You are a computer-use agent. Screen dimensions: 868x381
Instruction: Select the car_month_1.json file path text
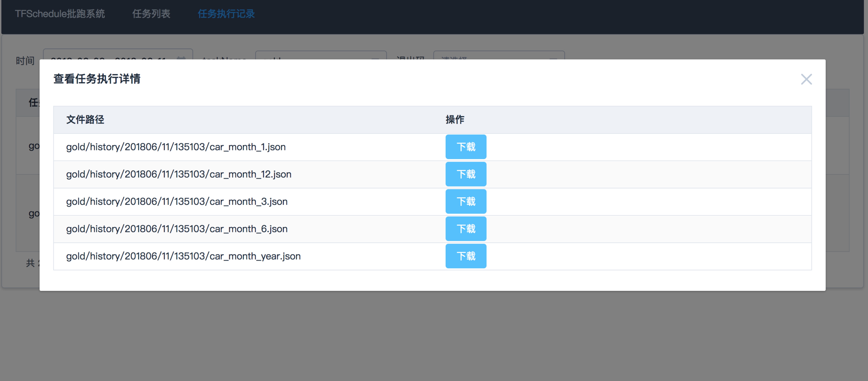tap(176, 147)
